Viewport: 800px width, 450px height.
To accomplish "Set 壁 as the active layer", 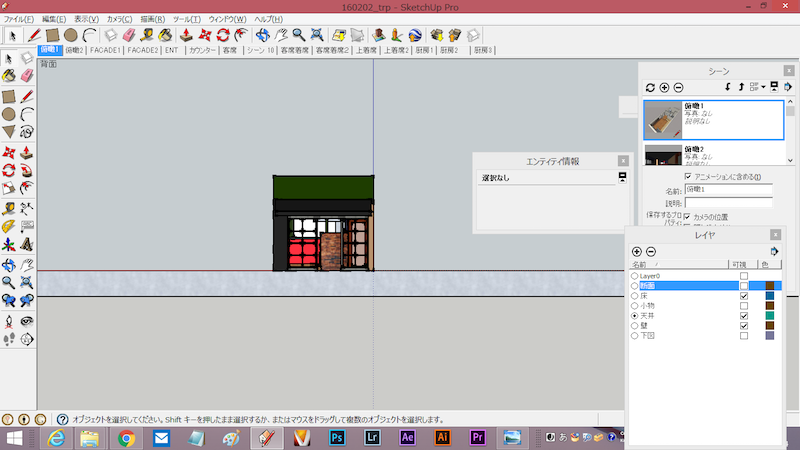I will pos(635,326).
